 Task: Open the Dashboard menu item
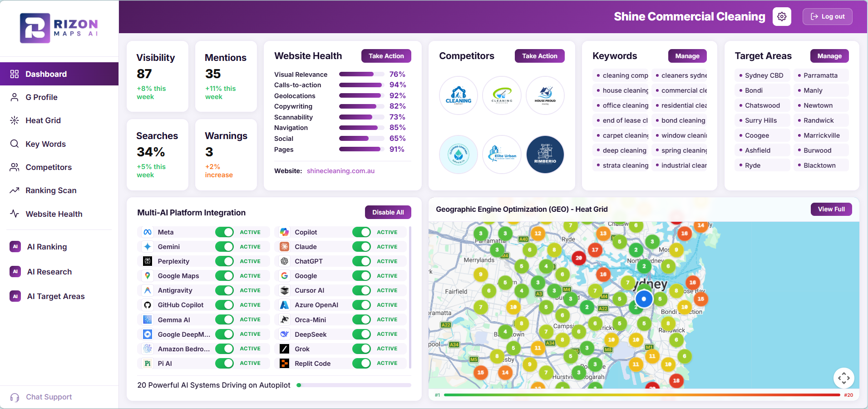(59, 74)
